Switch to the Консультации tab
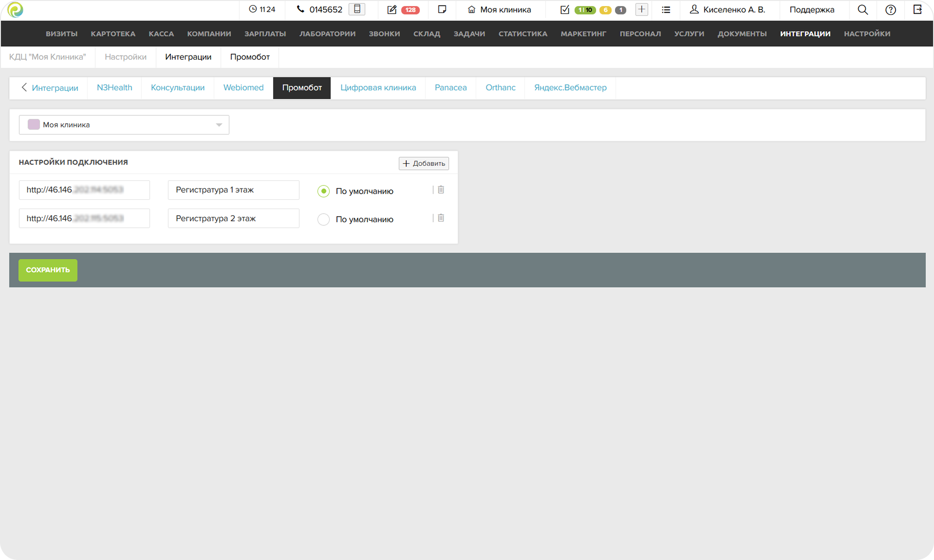Screen dimensions: 934x560 [x=177, y=88]
